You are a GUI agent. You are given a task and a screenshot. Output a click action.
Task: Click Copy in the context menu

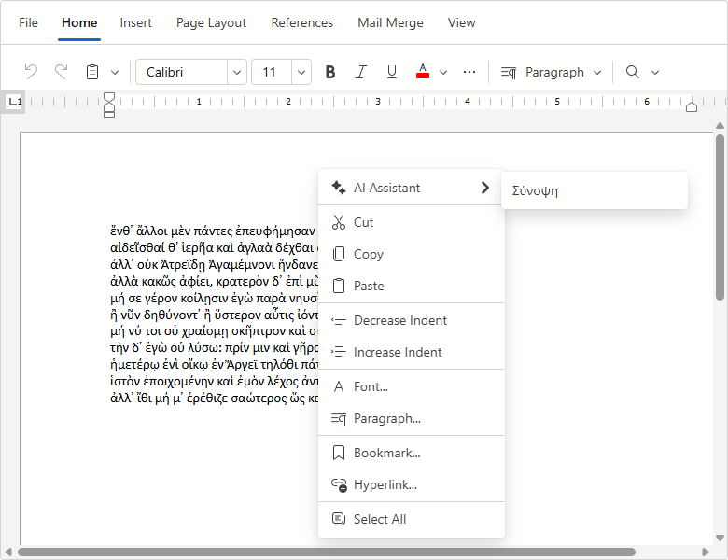(x=412, y=254)
